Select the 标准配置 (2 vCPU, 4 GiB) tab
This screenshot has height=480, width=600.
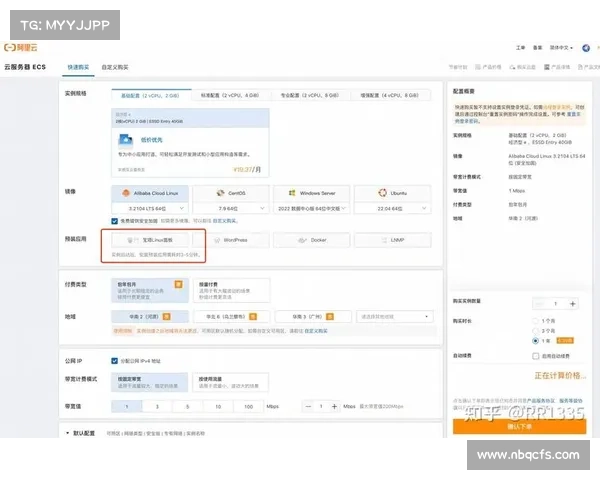(230, 95)
